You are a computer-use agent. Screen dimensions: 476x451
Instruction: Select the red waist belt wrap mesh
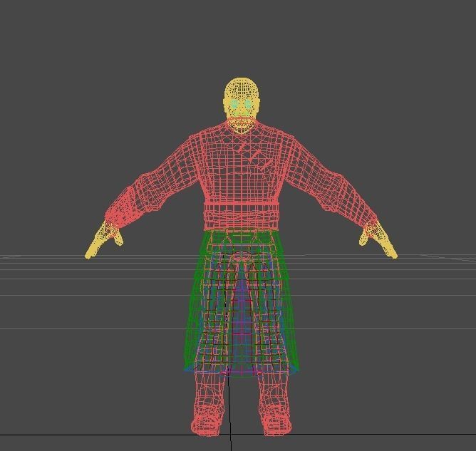pos(242,216)
